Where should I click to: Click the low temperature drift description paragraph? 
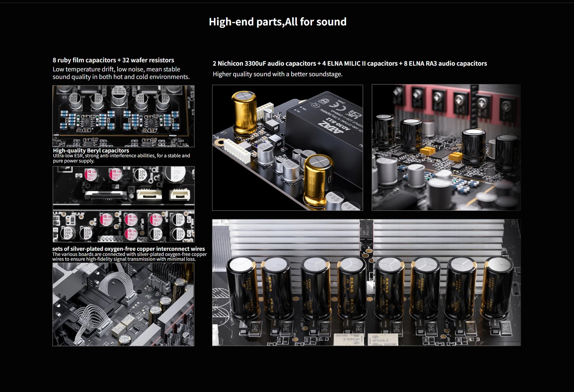coord(121,73)
